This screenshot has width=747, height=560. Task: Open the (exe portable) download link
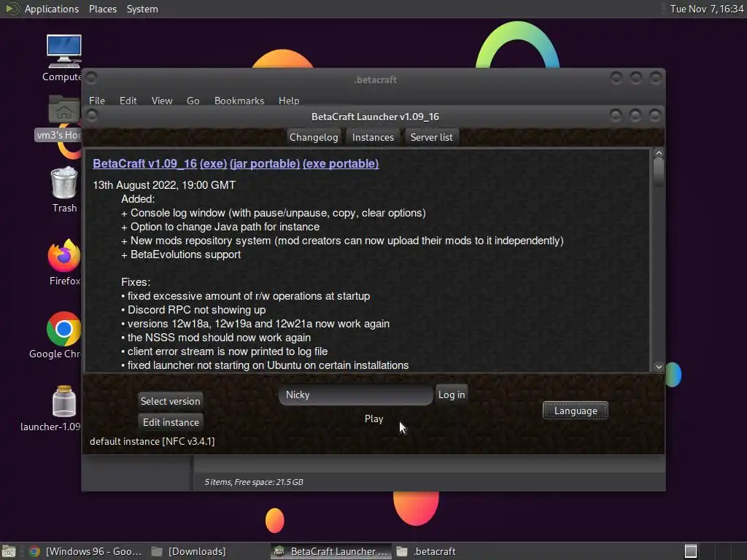[341, 163]
